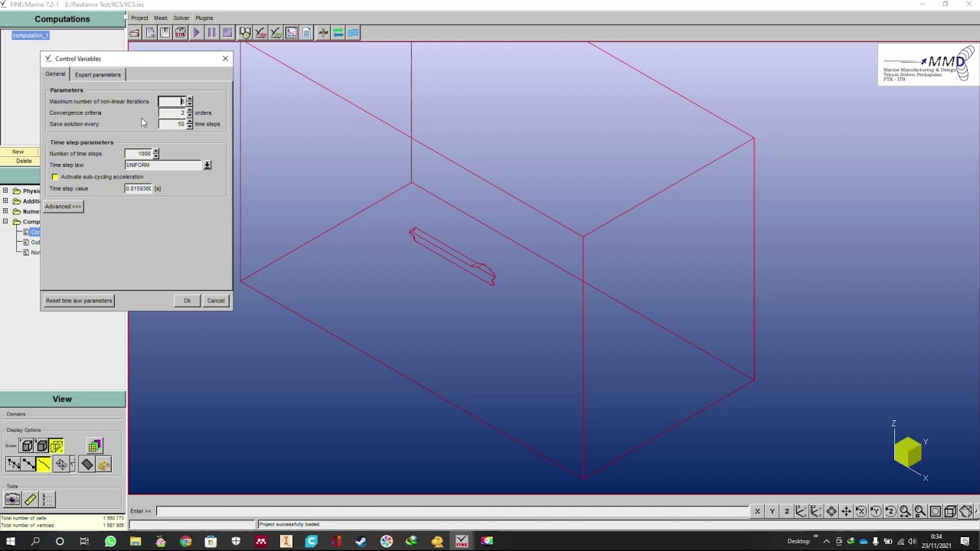The width and height of the screenshot is (980, 551).
Task: Open the convergence monitor graph icon
Action: [x=291, y=32]
